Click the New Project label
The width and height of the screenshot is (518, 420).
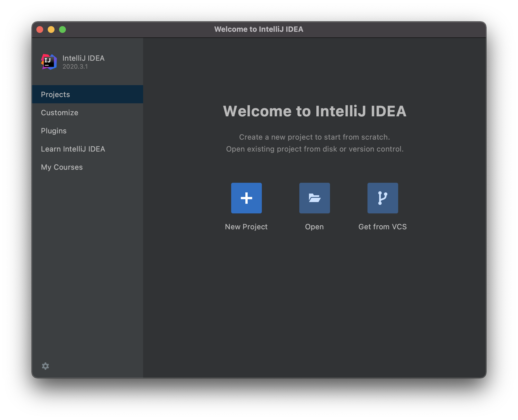(x=246, y=226)
